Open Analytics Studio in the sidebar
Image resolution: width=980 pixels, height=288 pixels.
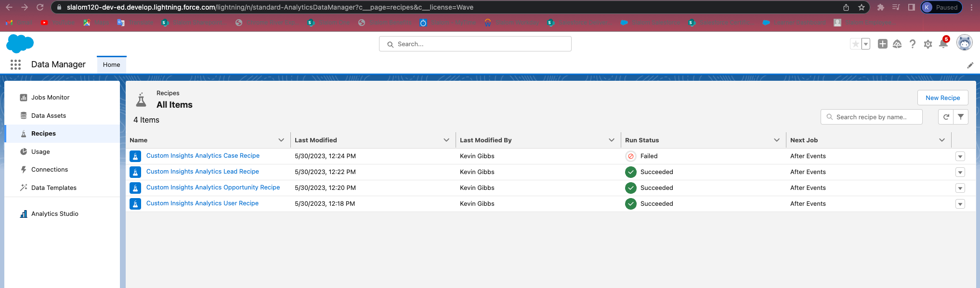click(x=62, y=214)
